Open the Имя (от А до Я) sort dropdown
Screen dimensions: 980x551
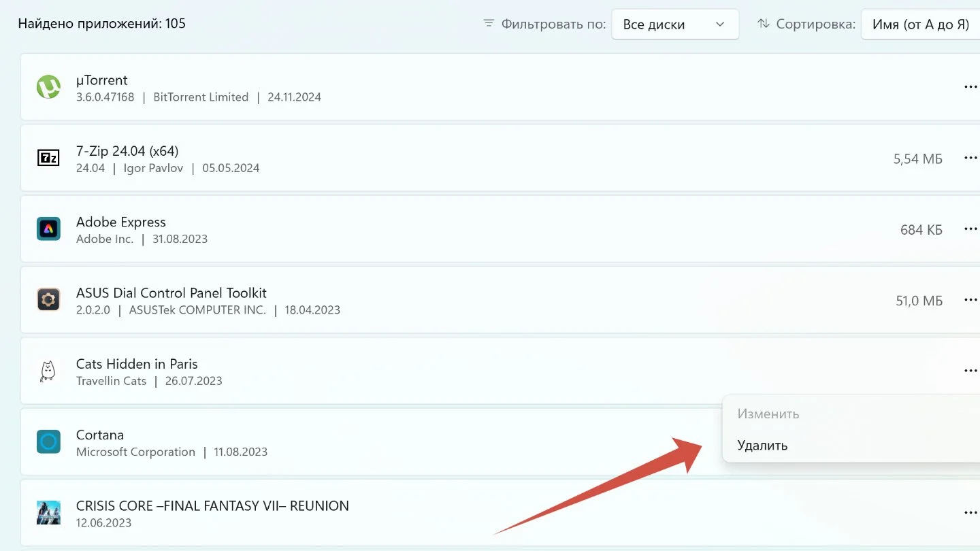(921, 24)
